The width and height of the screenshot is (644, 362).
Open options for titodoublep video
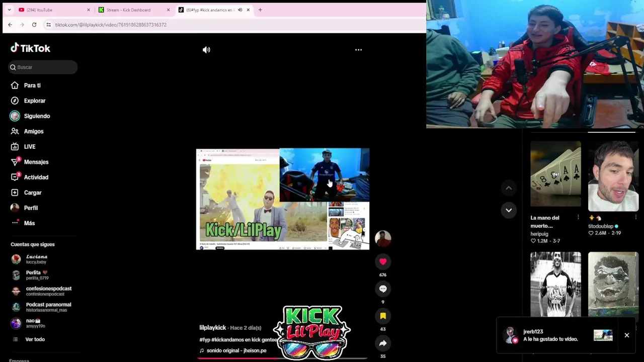point(635,218)
